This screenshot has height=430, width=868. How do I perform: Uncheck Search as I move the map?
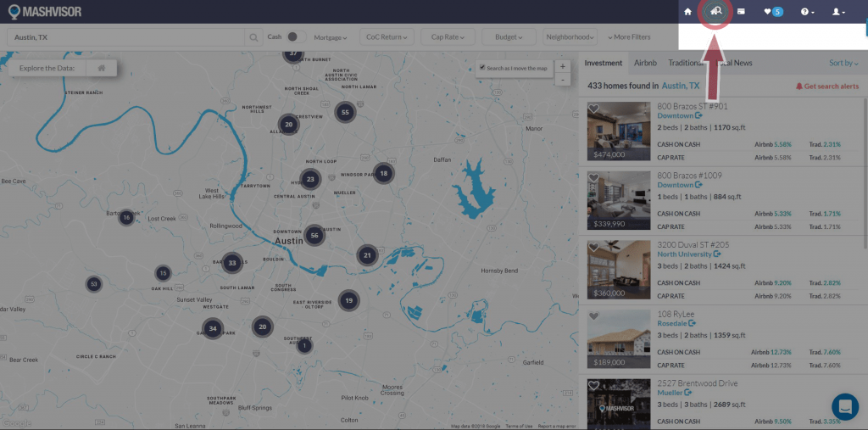[482, 68]
